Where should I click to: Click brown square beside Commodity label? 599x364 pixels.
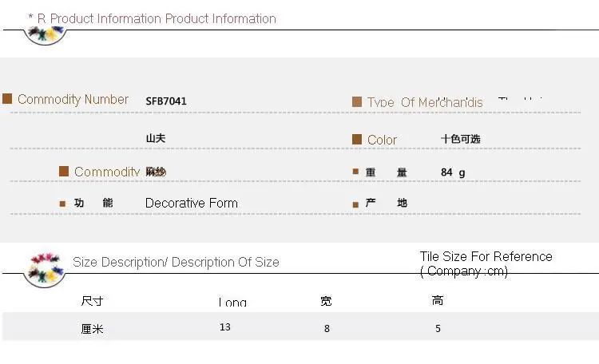pos(64,171)
